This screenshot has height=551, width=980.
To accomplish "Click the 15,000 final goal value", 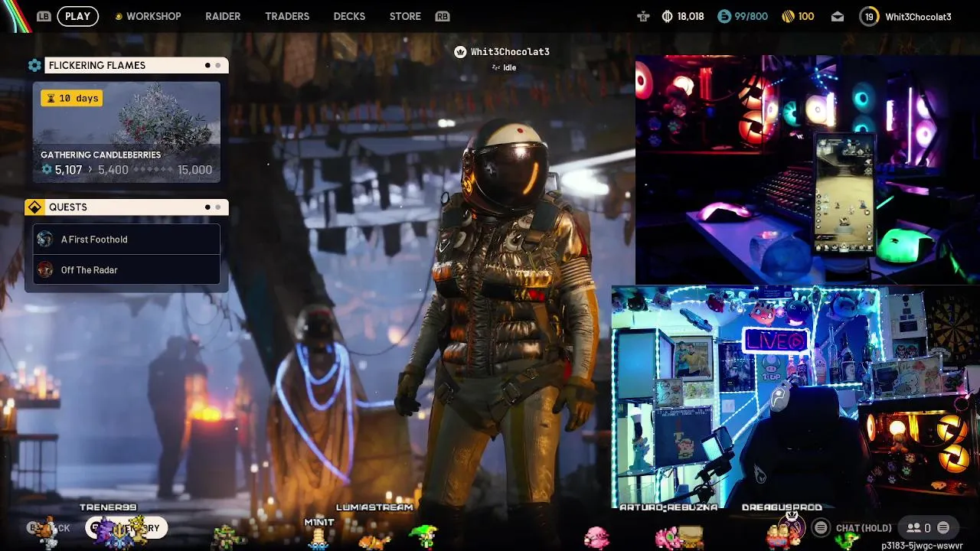I will coord(194,170).
